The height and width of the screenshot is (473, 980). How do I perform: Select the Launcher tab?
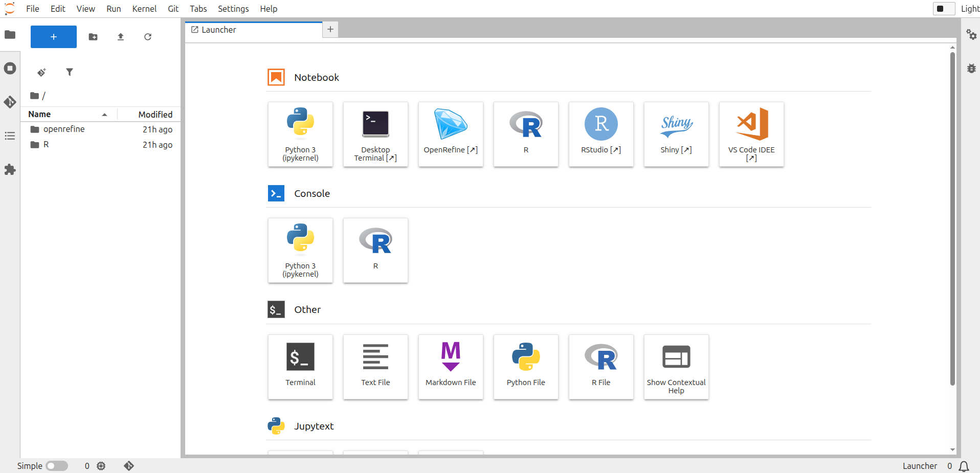(x=254, y=30)
